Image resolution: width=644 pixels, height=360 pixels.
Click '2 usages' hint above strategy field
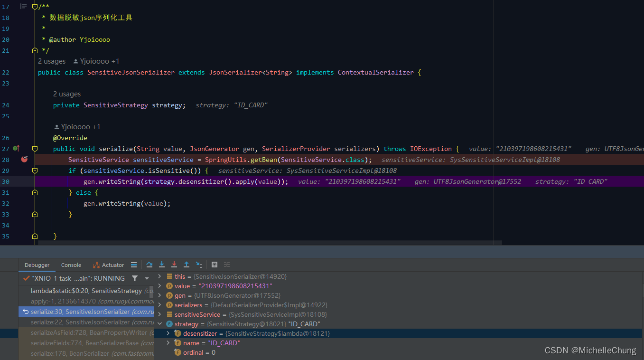coord(67,94)
